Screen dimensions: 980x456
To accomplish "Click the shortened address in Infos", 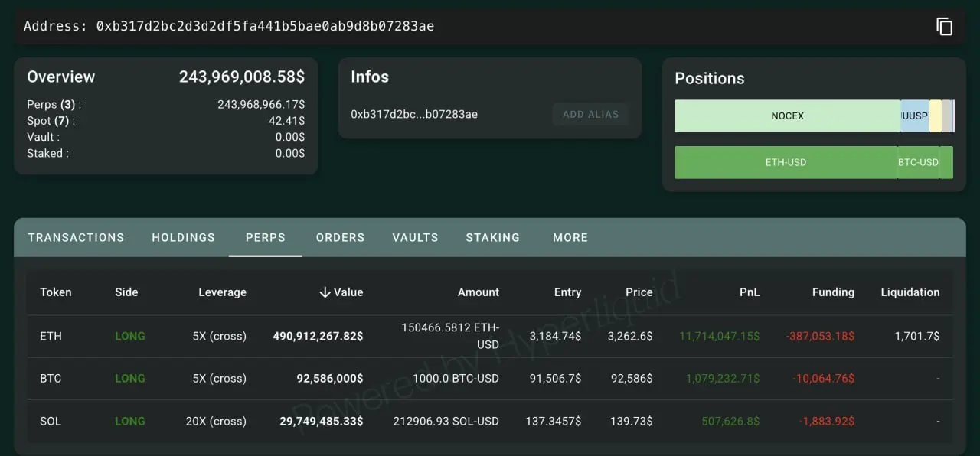I will point(414,115).
